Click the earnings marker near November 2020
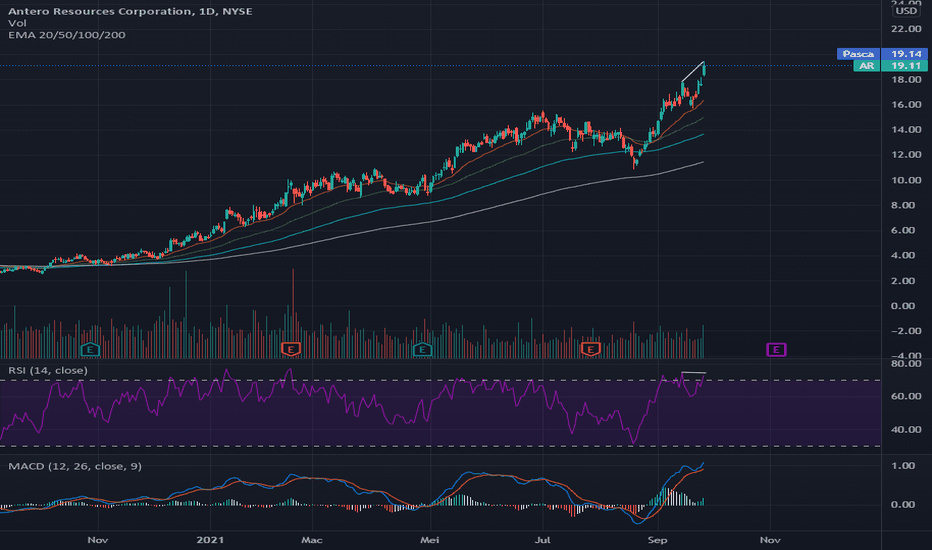This screenshot has height=550, width=932. (90, 349)
